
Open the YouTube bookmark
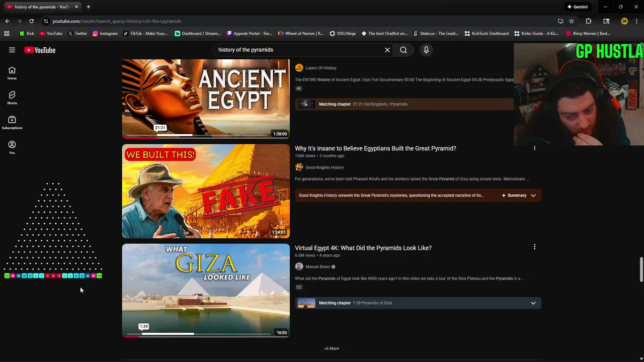point(51,34)
